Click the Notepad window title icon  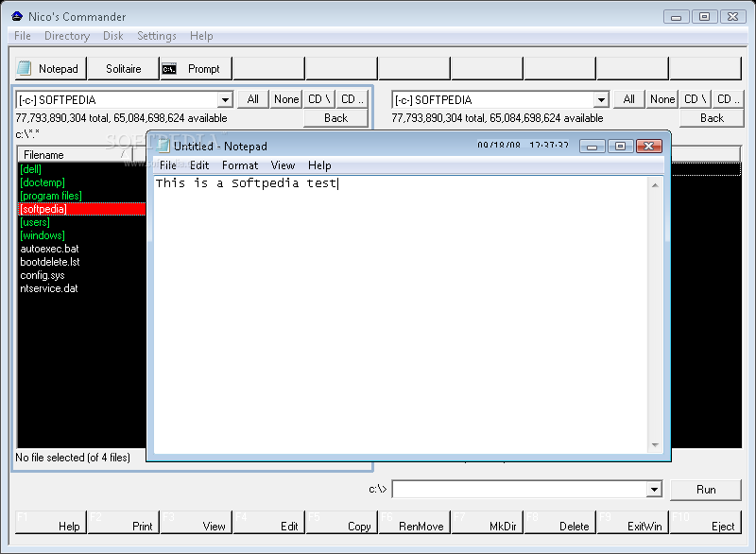pyautogui.click(x=163, y=146)
